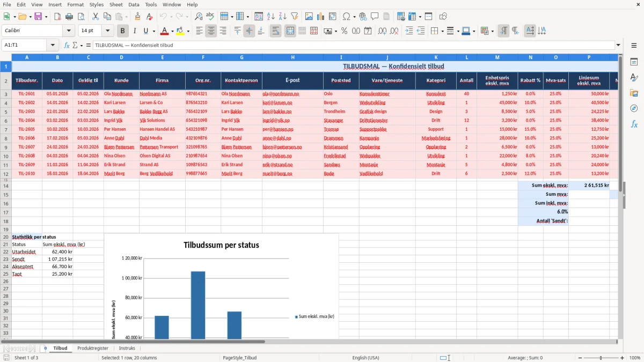The height and width of the screenshot is (362, 644).
Task: Click the zoom slider in status bar
Action: (x=601, y=358)
